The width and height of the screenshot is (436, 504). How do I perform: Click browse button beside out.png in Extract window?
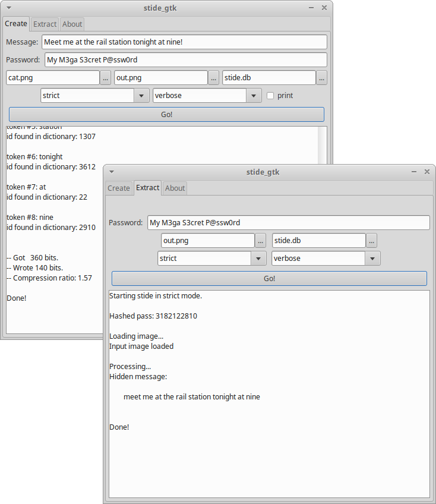[260, 241]
